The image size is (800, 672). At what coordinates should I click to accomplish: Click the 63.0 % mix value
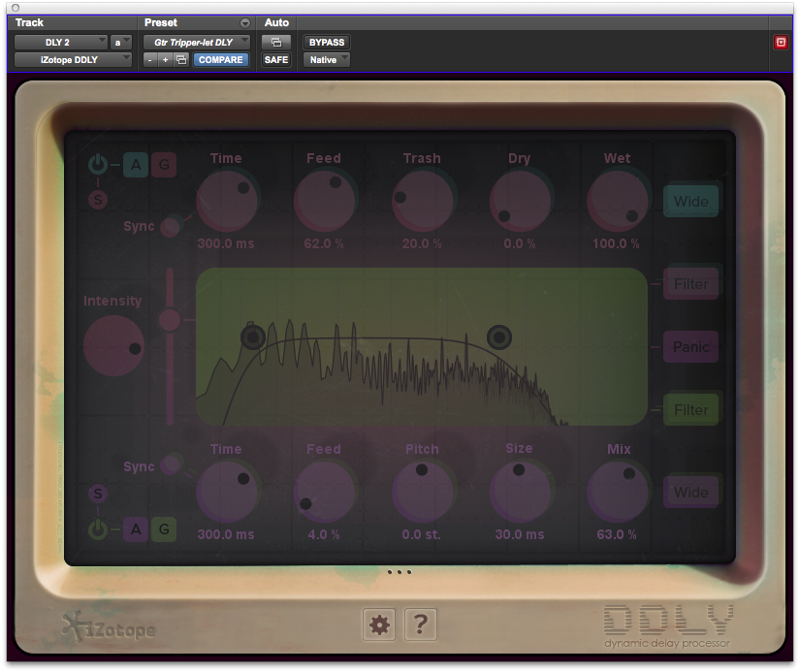pyautogui.click(x=617, y=534)
